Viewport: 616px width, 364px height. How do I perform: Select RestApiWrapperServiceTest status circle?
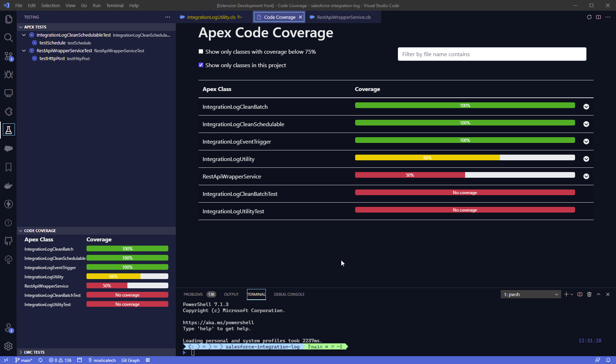(x=32, y=50)
